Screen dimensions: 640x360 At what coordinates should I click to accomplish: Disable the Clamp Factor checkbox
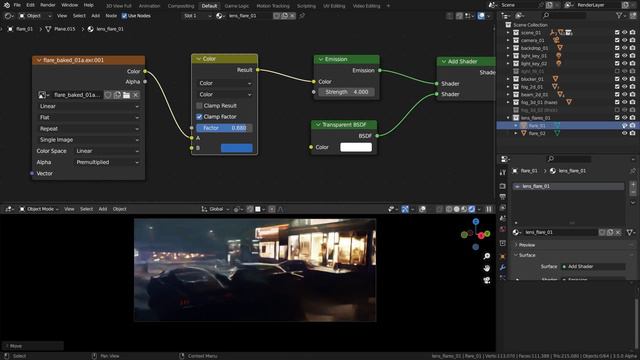pos(199,117)
